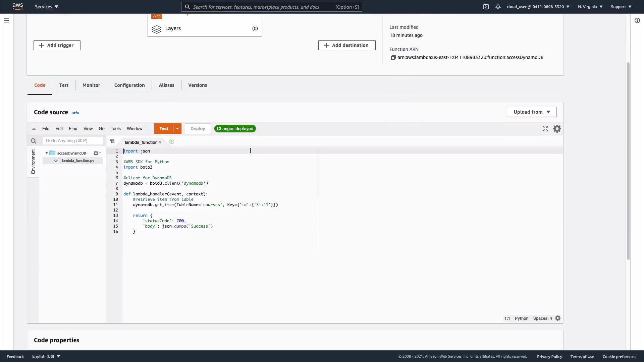Open the editor preferences gear
This screenshot has height=362, width=644.
tap(557, 129)
